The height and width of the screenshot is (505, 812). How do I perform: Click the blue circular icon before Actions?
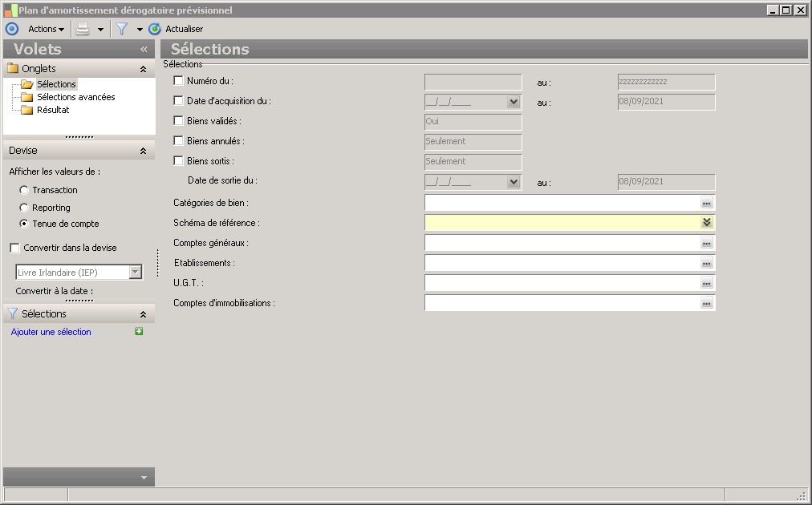[11, 29]
